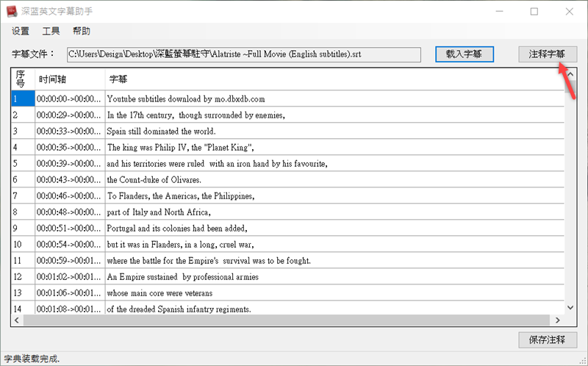This screenshot has width=588, height=366.
Task: Select row "Spain still dominated the world."
Action: pyautogui.click(x=287, y=132)
